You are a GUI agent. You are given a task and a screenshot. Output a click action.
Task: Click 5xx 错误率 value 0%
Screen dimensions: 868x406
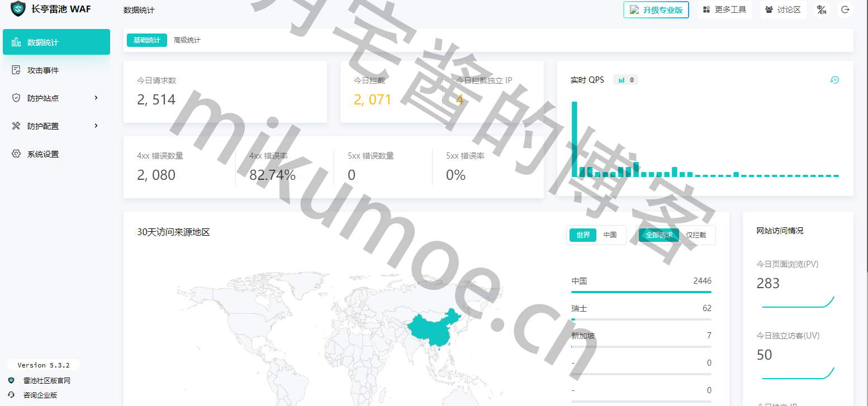pyautogui.click(x=456, y=175)
